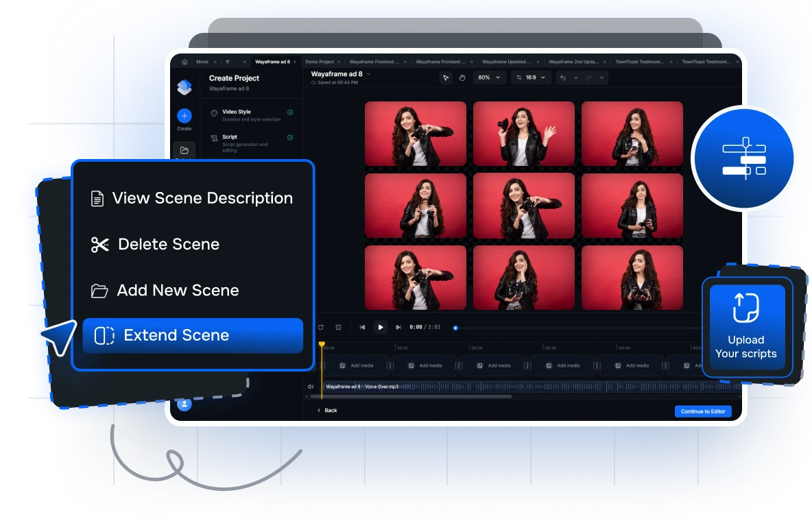Image resolution: width=812 pixels, height=521 pixels.
Task: Open the 16:9 aspect ratio dropdown
Action: (532, 77)
